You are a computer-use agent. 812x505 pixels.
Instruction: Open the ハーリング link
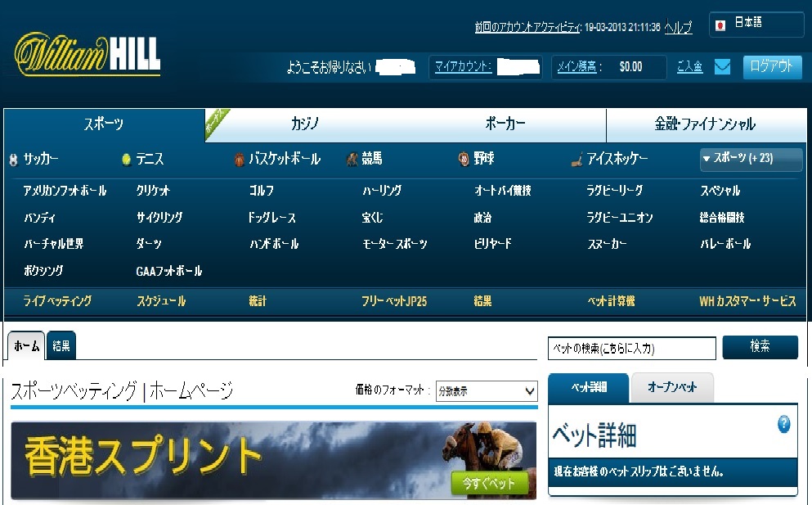click(x=382, y=191)
